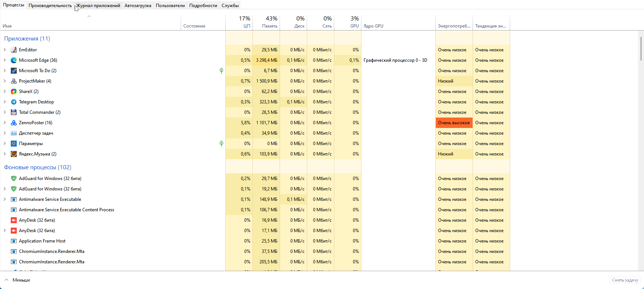Click first AdGuard for Windows shield icon

14,179
